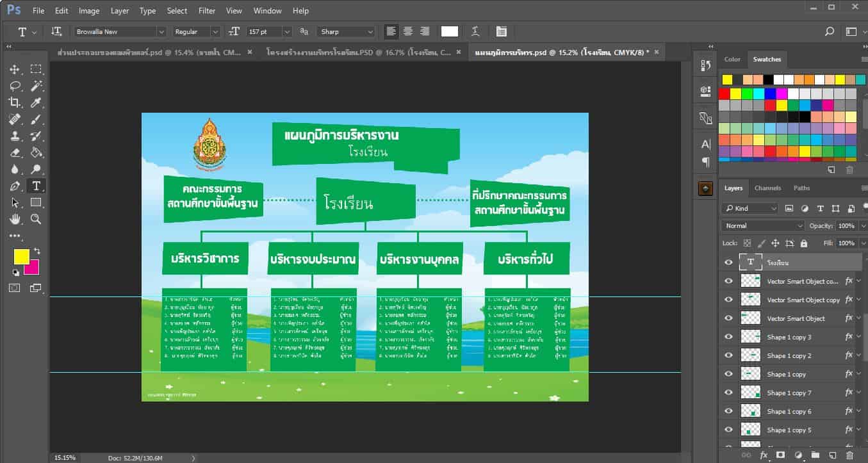Switch to the Channels tab
Screen dimensions: 868x463
tap(767, 188)
